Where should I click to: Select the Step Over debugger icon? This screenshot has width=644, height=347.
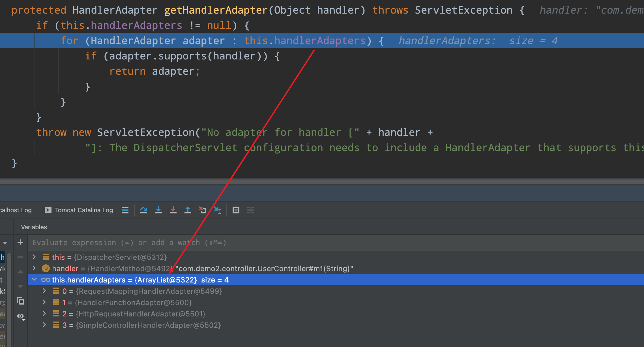tap(144, 210)
